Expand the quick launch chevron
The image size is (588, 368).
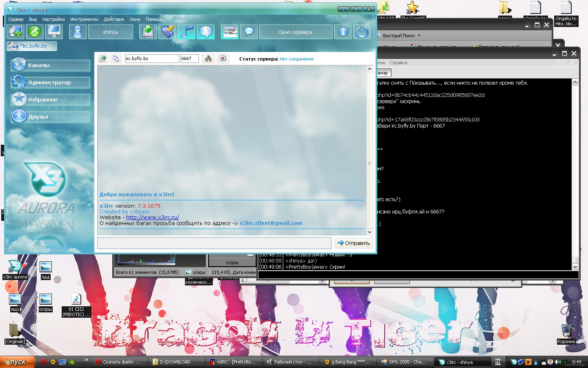coord(87,360)
